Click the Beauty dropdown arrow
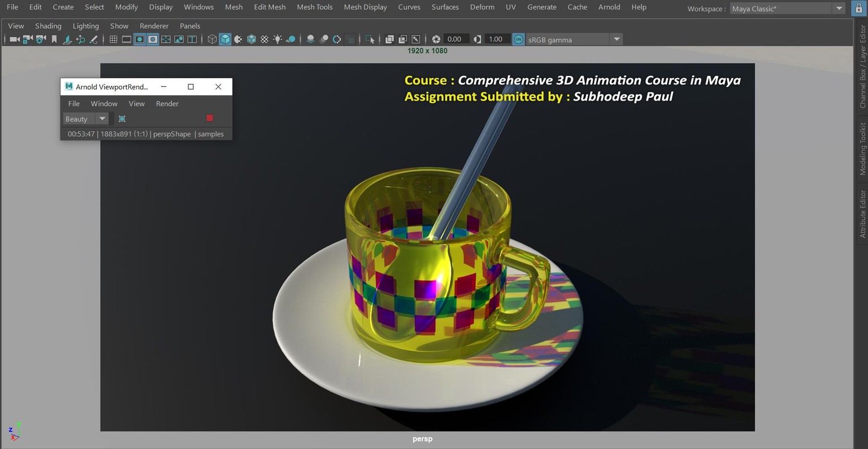Screen dimensions: 868x449 102,119
